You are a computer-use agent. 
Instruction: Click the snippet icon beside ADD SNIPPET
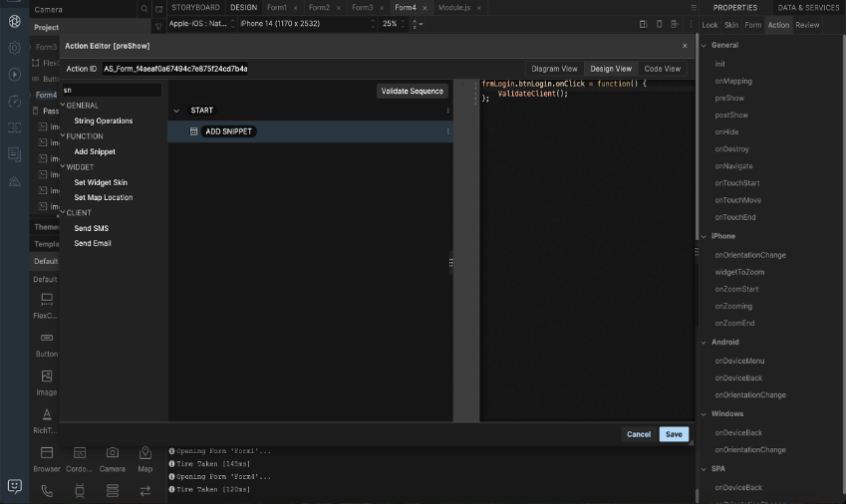point(193,131)
